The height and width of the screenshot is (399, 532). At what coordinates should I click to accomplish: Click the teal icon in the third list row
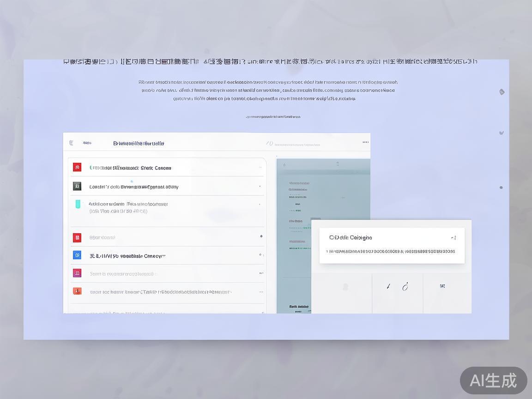pyautogui.click(x=78, y=204)
